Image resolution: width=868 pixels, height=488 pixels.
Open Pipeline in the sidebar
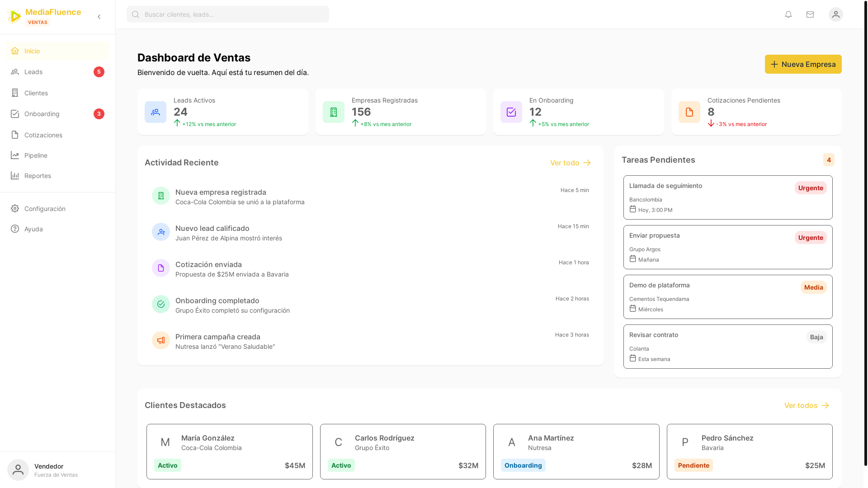click(x=57, y=155)
